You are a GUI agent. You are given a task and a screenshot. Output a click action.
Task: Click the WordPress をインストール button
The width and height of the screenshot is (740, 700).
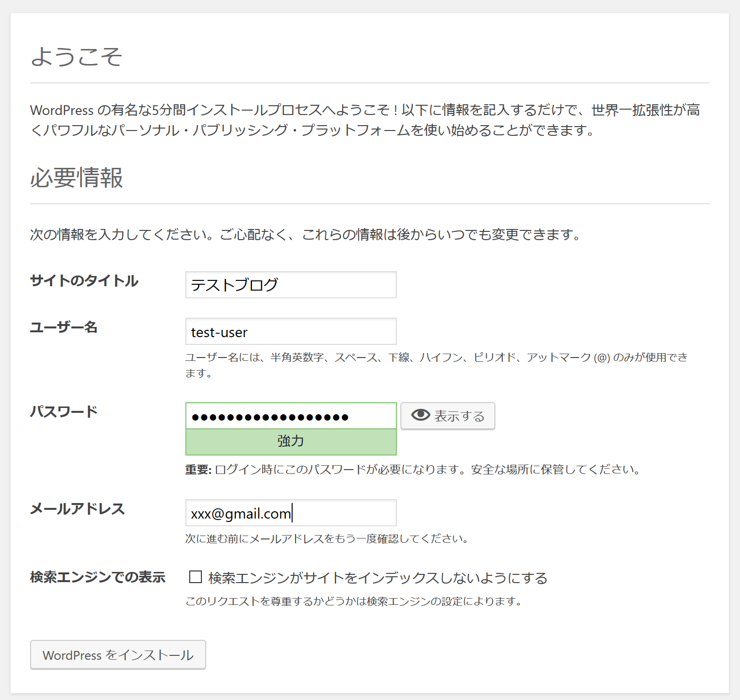(x=118, y=655)
